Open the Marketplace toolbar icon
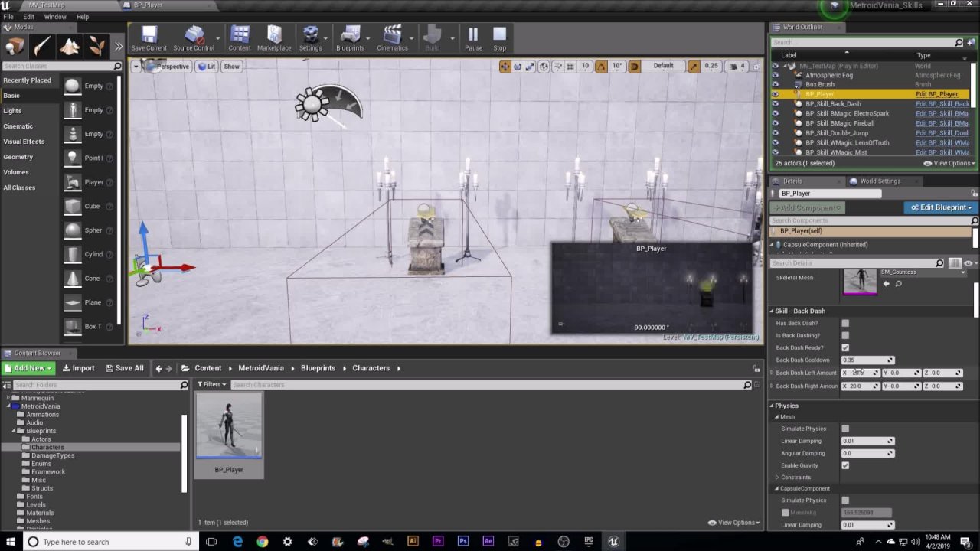 coord(273,38)
